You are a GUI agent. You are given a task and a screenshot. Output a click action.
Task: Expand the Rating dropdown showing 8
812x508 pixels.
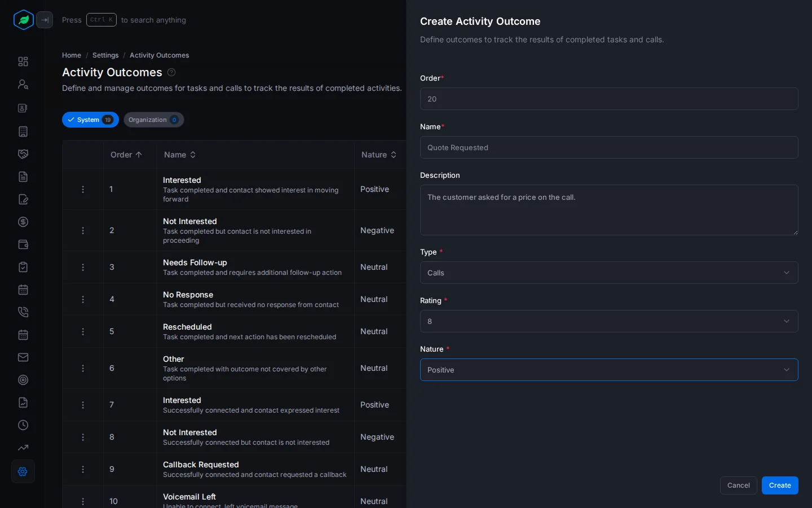(609, 321)
